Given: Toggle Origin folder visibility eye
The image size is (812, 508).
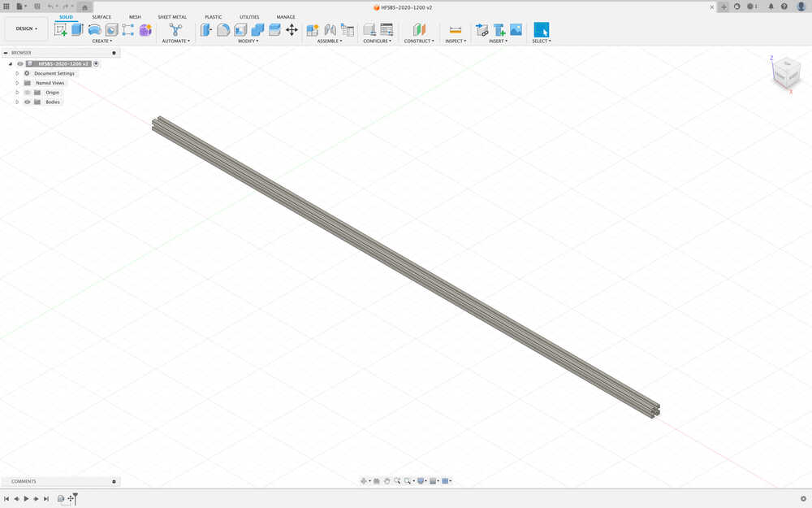Looking at the screenshot, I should pyautogui.click(x=28, y=93).
